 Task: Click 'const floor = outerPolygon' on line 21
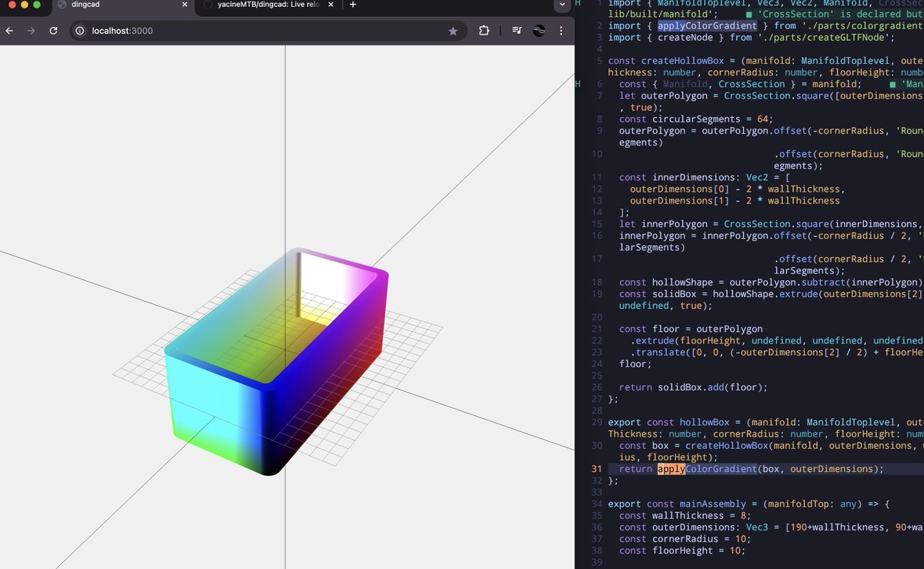(691, 329)
